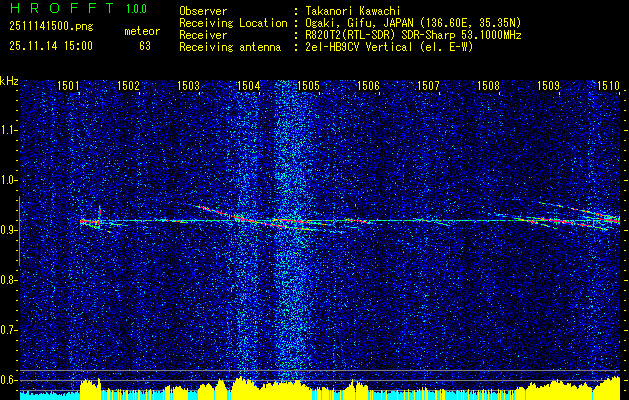Click the R820T2(RTL-SDR) receiver text
Viewport: 629px width, 400px height.
coord(413,35)
